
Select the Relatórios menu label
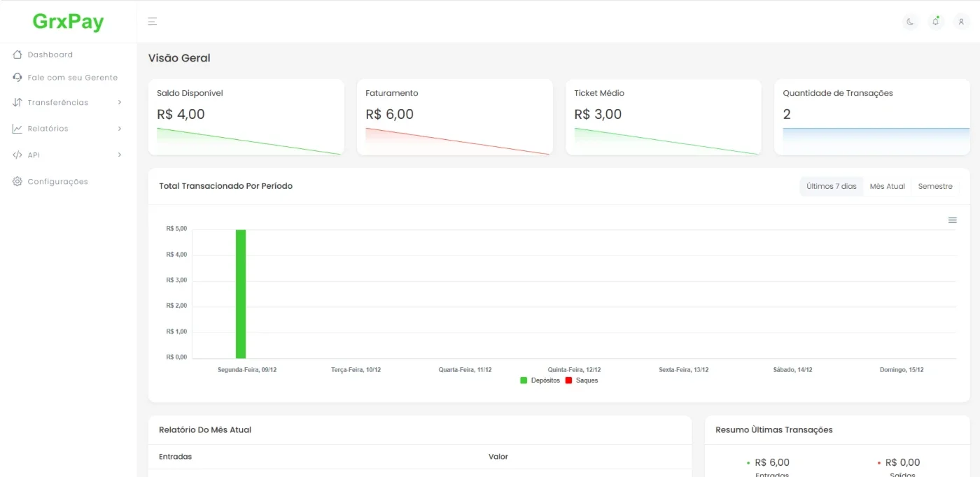[x=48, y=129]
